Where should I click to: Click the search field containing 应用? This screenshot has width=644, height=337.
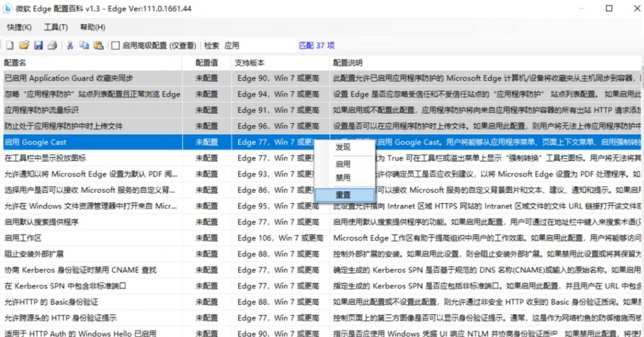(258, 46)
